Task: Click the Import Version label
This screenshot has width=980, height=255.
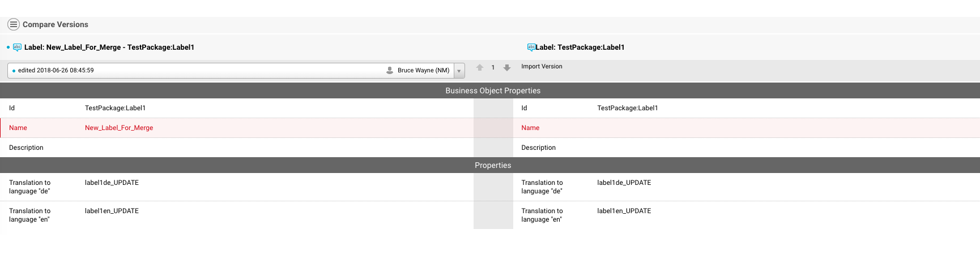Action: [542, 67]
